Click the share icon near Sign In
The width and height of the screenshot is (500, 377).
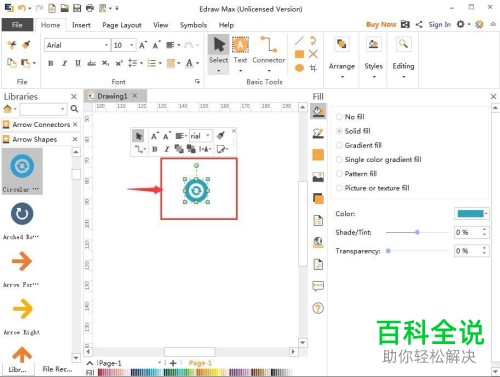(x=419, y=24)
